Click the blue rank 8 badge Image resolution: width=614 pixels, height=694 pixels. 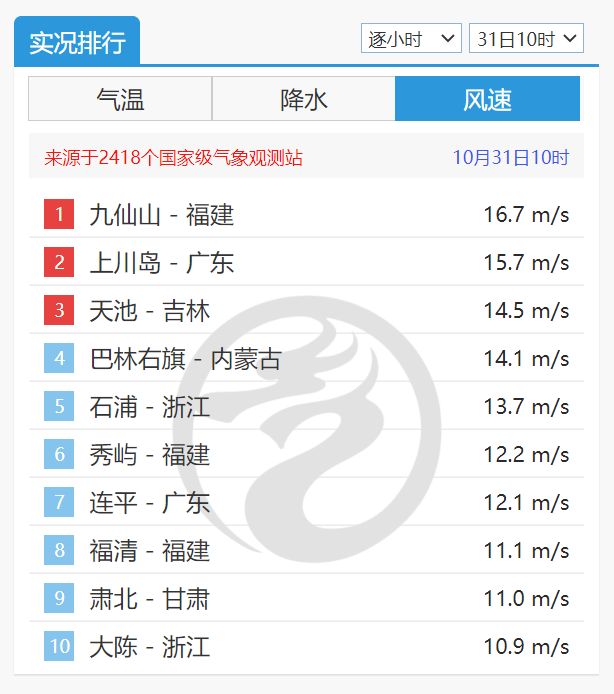[59, 550]
